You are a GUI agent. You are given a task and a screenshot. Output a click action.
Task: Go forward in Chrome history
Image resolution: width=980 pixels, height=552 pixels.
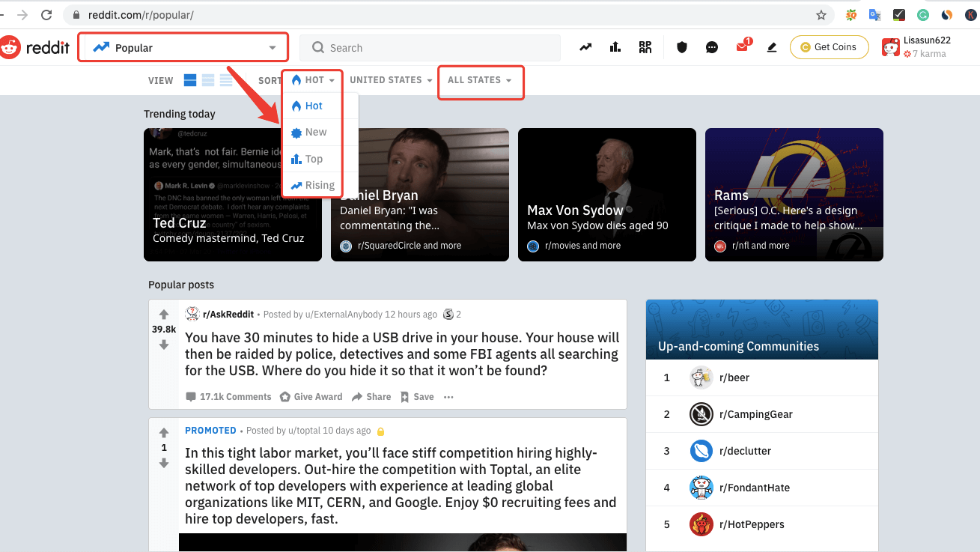click(x=22, y=15)
